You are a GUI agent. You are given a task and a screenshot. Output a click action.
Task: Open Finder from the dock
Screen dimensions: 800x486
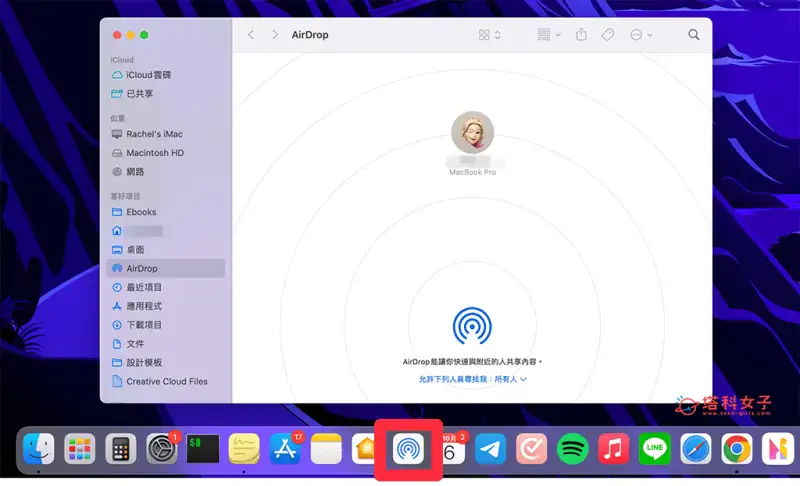(x=39, y=449)
